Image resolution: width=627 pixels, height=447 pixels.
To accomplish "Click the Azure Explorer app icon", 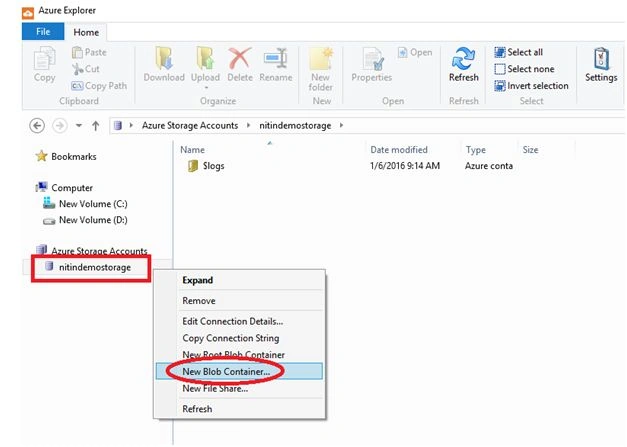I will pos(28,13).
